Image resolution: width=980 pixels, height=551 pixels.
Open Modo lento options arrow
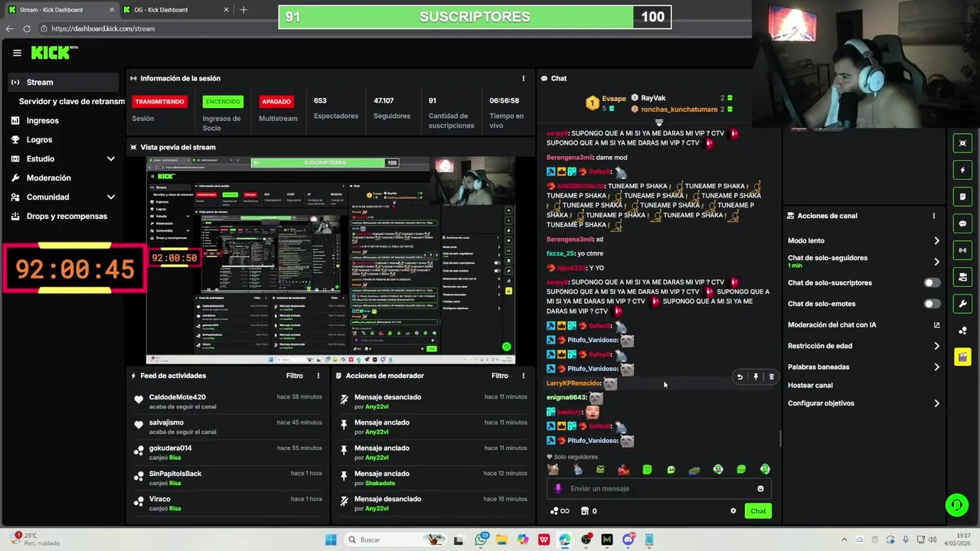coord(936,240)
